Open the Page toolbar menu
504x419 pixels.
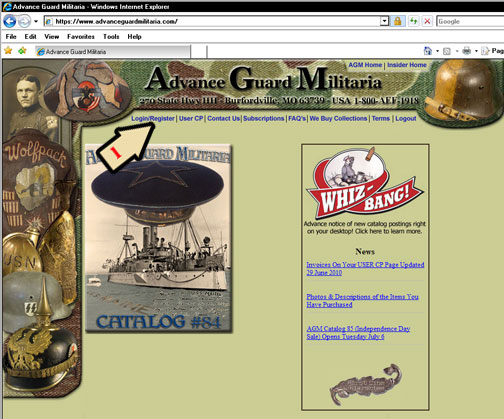coord(493,51)
